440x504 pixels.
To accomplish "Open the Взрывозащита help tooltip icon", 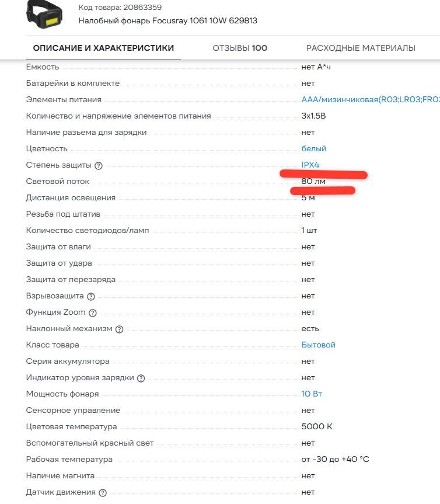I will tap(90, 297).
